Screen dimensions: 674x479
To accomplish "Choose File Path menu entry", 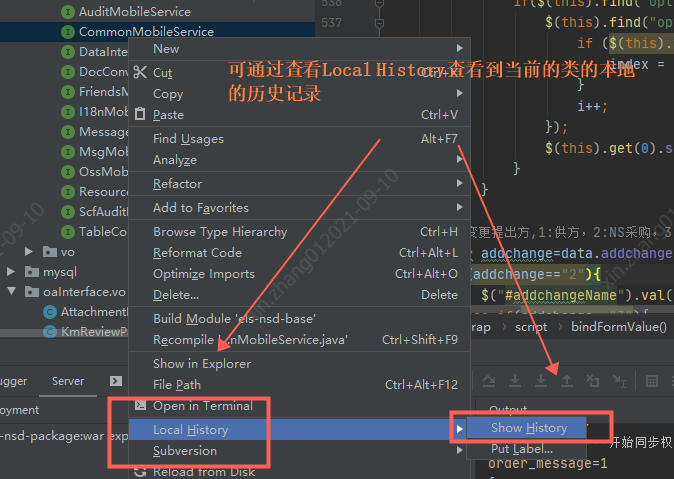I will pos(300,384).
